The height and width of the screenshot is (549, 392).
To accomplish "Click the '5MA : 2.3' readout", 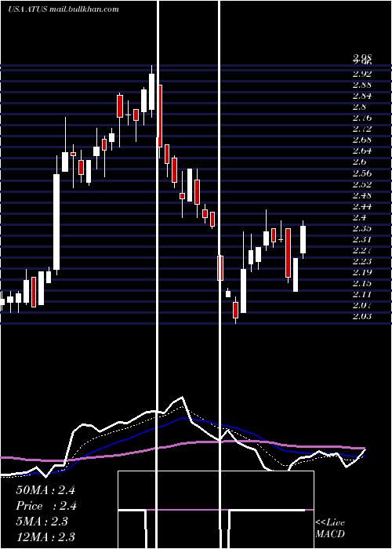I will (x=42, y=522).
